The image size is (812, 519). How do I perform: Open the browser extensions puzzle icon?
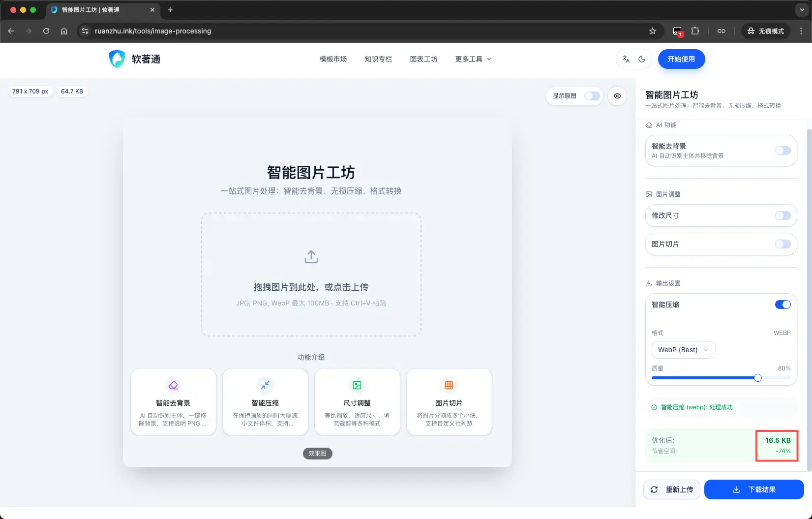coord(695,31)
